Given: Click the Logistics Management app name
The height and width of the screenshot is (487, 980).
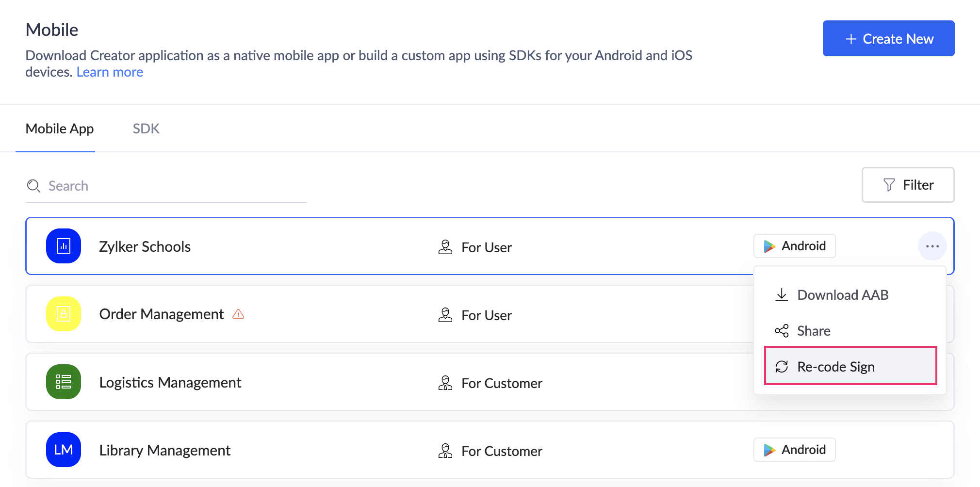Looking at the screenshot, I should tap(170, 383).
